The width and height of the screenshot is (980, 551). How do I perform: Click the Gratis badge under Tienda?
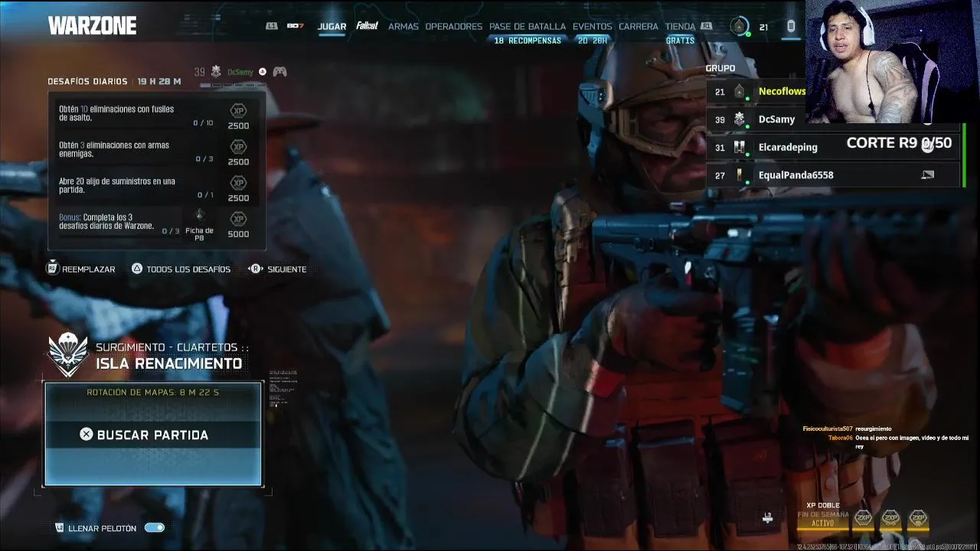click(x=681, y=41)
